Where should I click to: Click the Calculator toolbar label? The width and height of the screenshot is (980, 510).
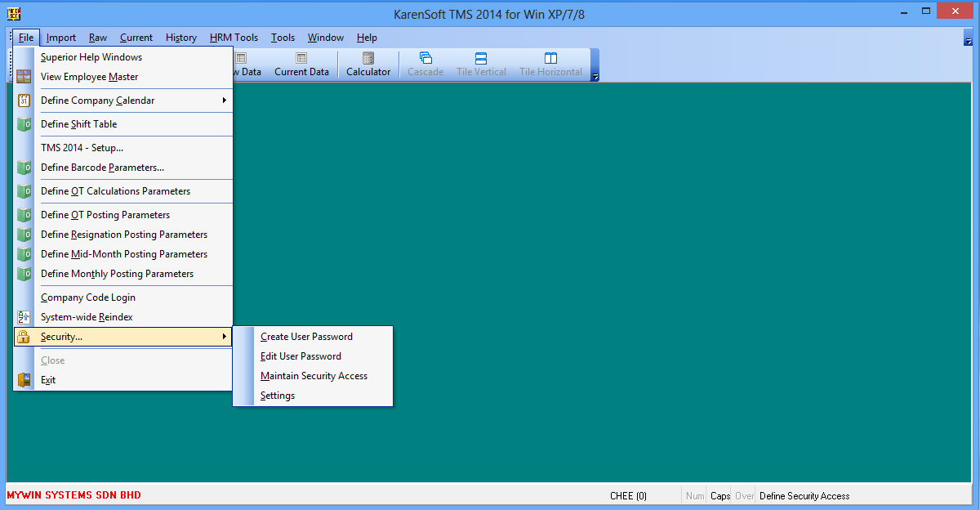click(x=368, y=72)
